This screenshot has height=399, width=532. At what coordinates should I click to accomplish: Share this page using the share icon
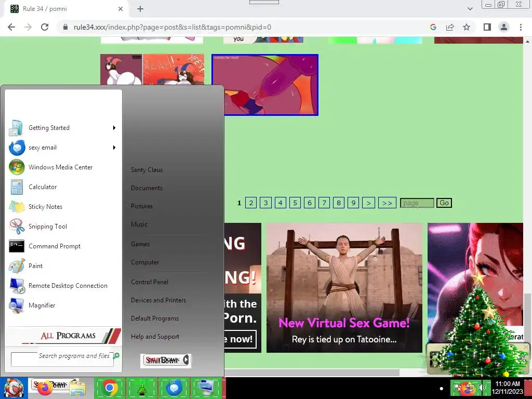coord(450,27)
